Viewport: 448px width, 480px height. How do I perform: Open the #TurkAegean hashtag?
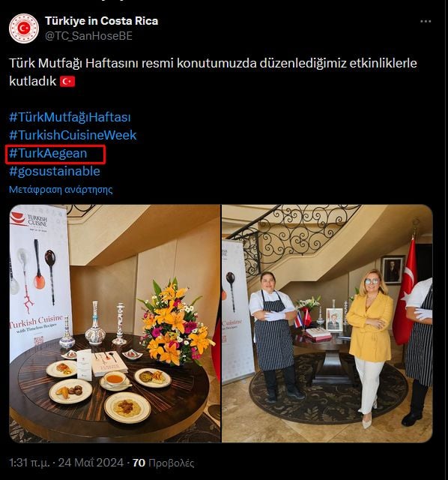coord(48,153)
